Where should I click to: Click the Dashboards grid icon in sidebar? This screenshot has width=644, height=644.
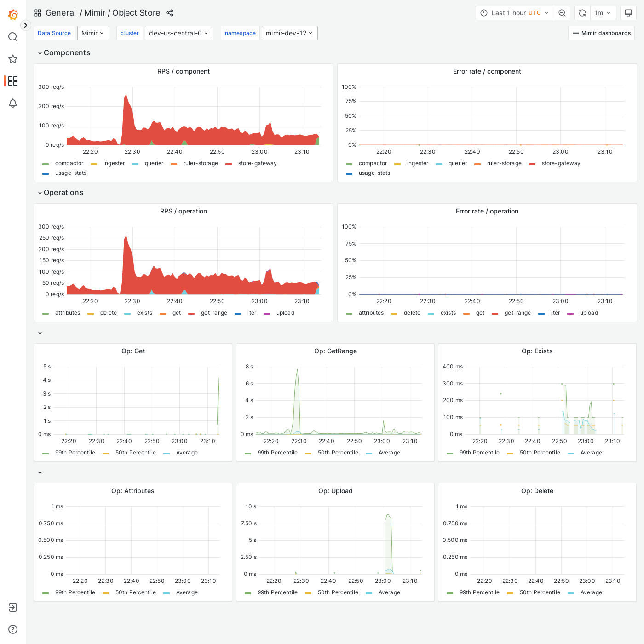(x=13, y=81)
